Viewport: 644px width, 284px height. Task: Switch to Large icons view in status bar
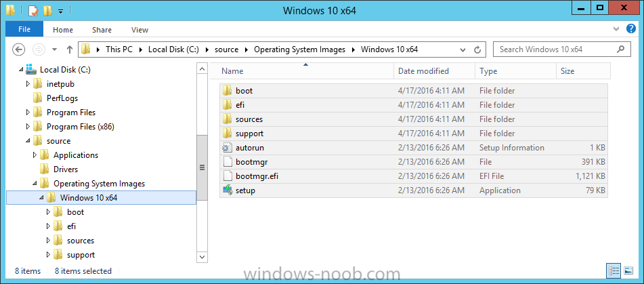628,270
